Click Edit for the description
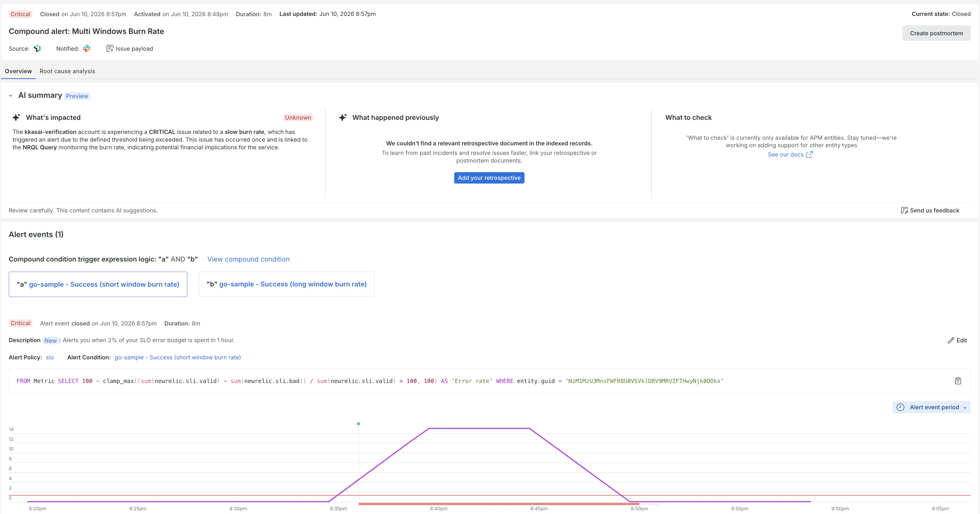This screenshot has height=514, width=980. click(x=957, y=340)
